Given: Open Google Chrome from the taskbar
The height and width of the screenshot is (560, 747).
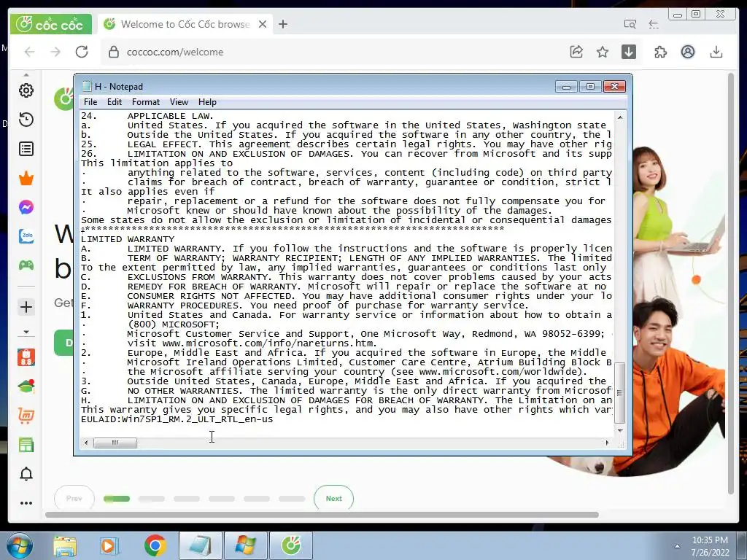Looking at the screenshot, I should 155,545.
